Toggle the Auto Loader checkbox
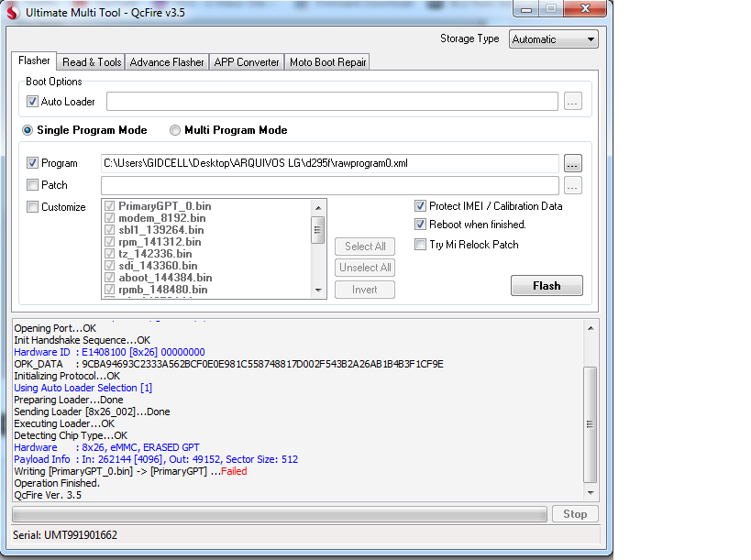This screenshot has width=751, height=560. point(32,102)
